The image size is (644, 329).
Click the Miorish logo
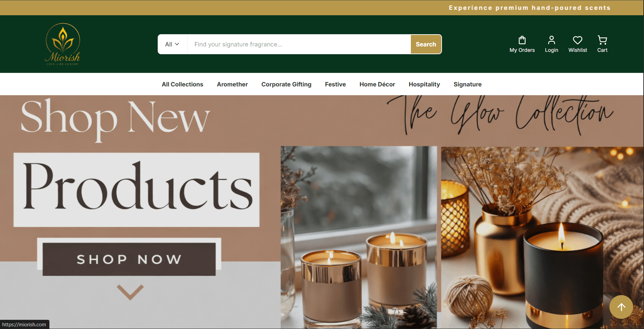coord(63,44)
